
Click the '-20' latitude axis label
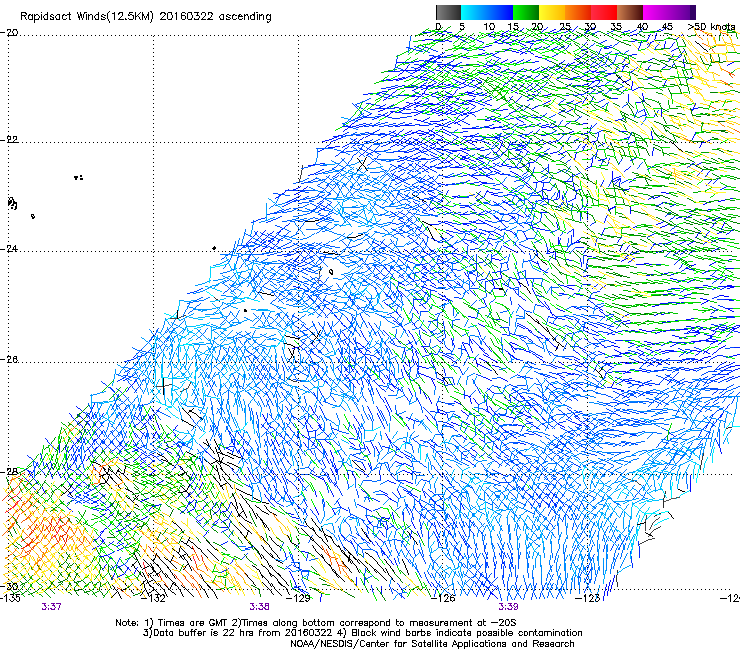coord(9,33)
